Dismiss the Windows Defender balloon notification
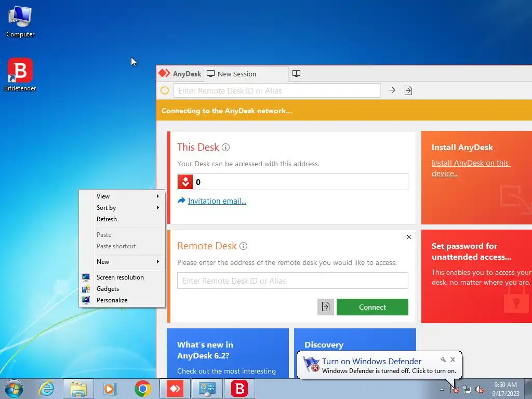532x399 pixels. tap(453, 360)
